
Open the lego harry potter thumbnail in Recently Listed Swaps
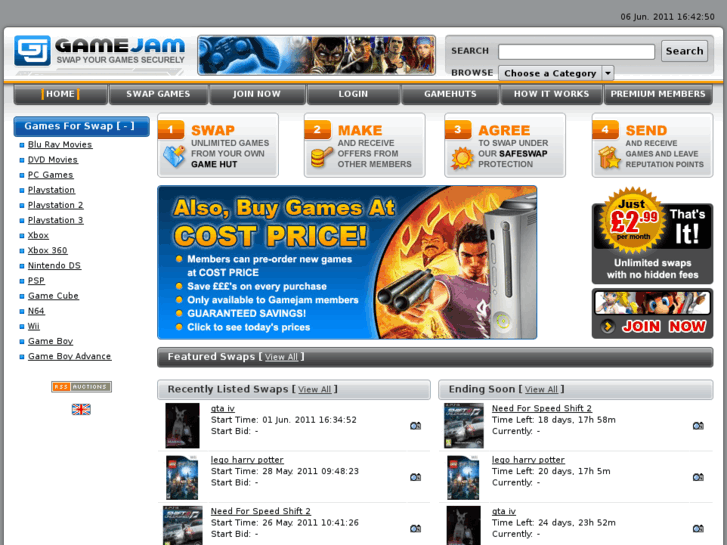pos(183,477)
